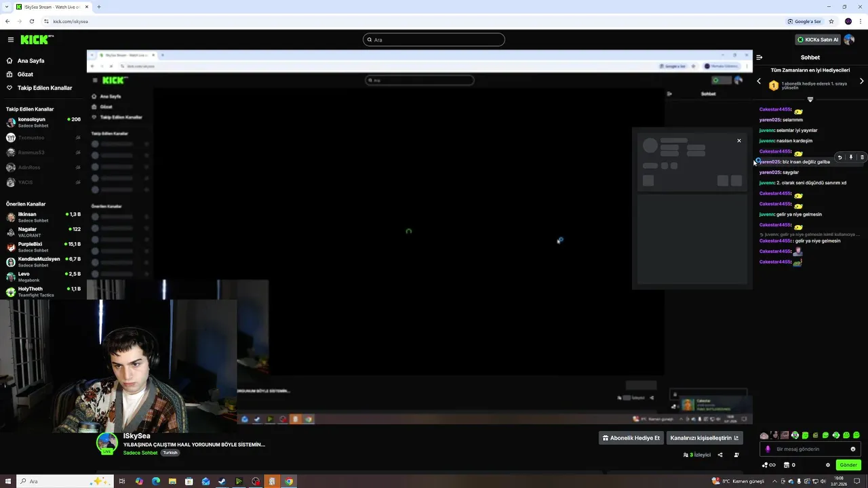The image size is (868, 488).
Task: Open the Kick hamburger menu
Action: point(10,40)
